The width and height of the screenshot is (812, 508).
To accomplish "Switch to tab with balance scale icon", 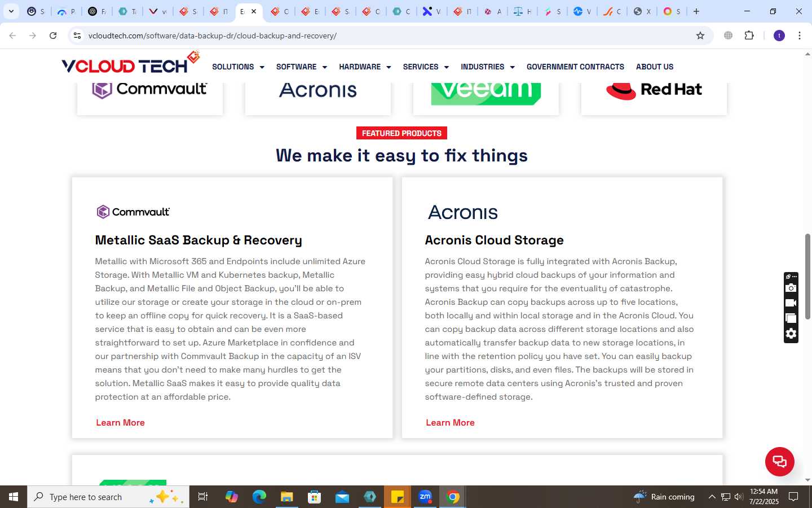I will click(522, 11).
